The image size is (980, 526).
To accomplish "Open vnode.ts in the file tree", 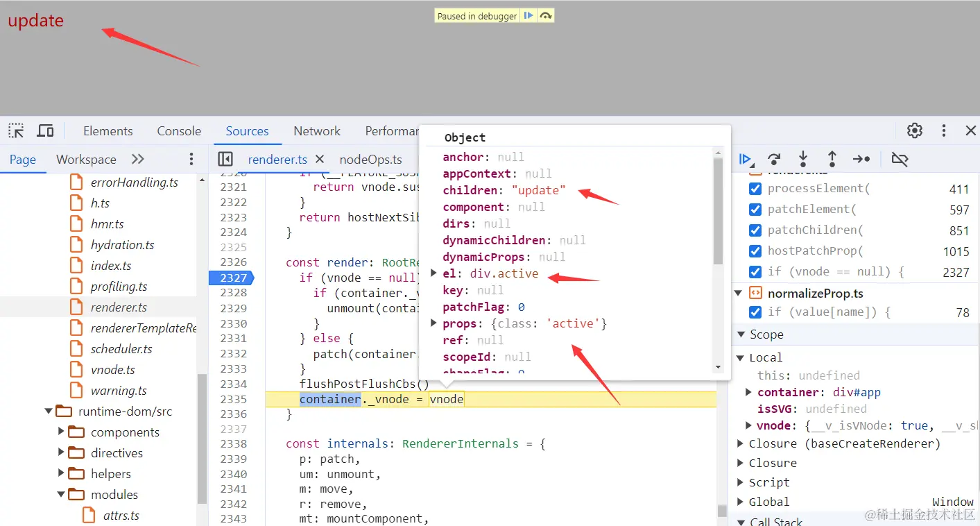I will (x=113, y=370).
